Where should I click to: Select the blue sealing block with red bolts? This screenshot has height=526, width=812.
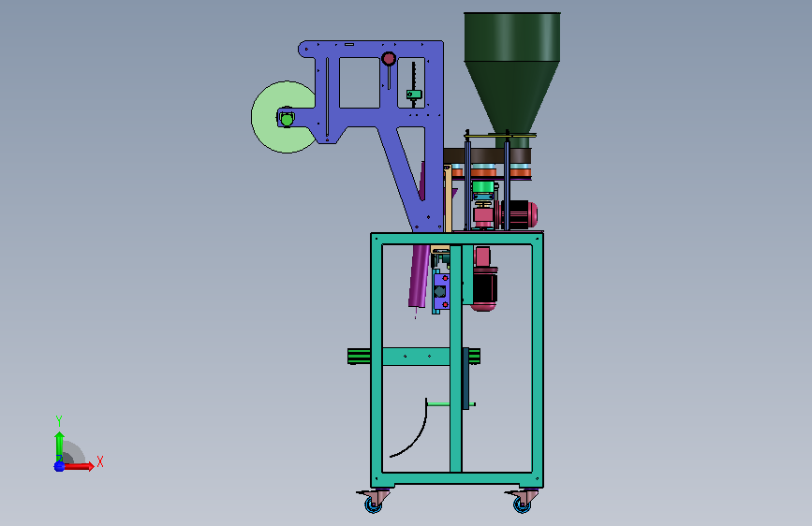click(x=441, y=292)
